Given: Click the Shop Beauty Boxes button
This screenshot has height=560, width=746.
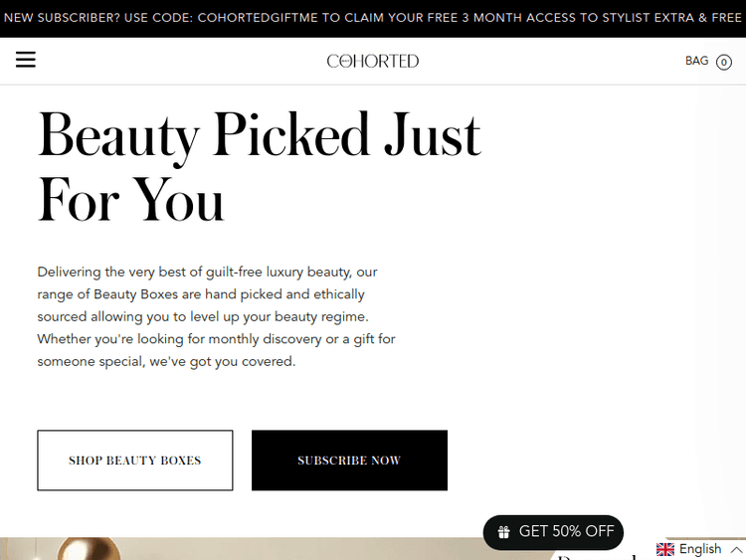Looking at the screenshot, I should 135,461.
